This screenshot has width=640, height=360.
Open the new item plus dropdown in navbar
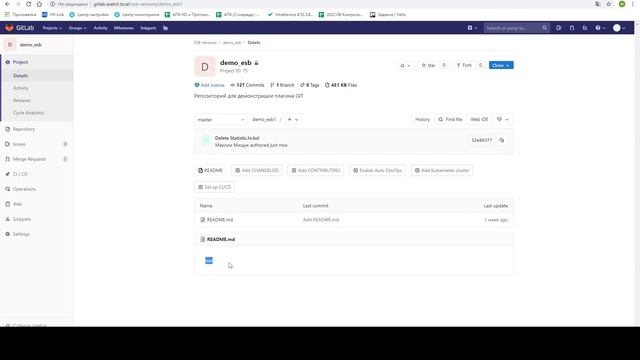tap(472, 28)
